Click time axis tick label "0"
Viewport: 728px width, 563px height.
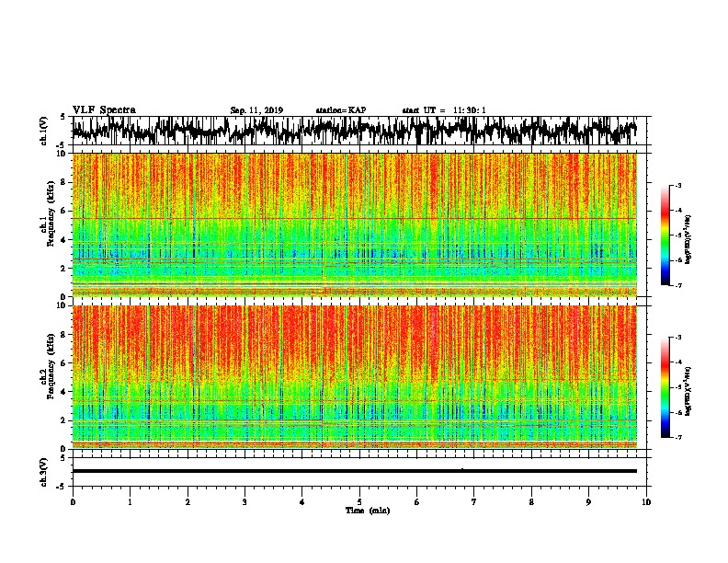coord(73,502)
